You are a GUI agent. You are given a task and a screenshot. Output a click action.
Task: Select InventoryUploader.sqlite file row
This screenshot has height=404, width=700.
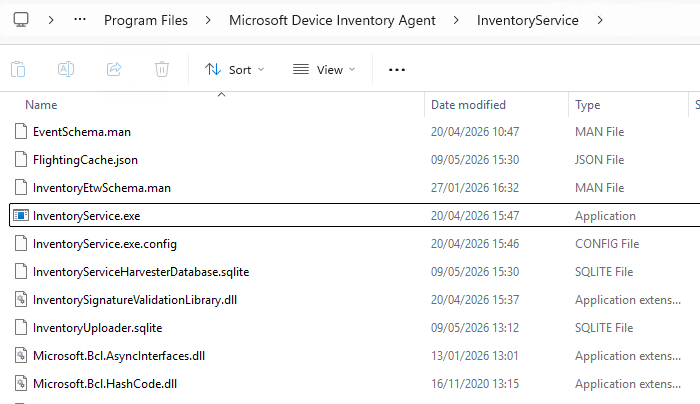pyautogui.click(x=354, y=328)
